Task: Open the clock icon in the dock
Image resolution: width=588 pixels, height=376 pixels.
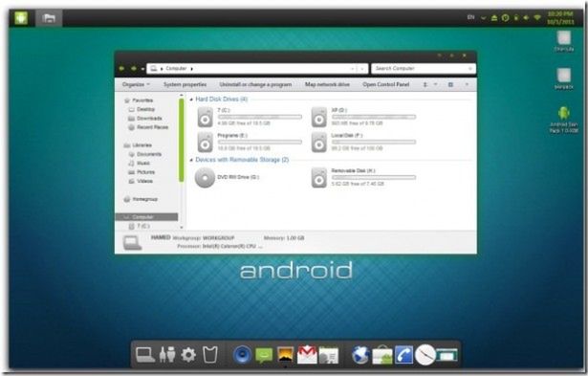Action: pyautogui.click(x=425, y=354)
